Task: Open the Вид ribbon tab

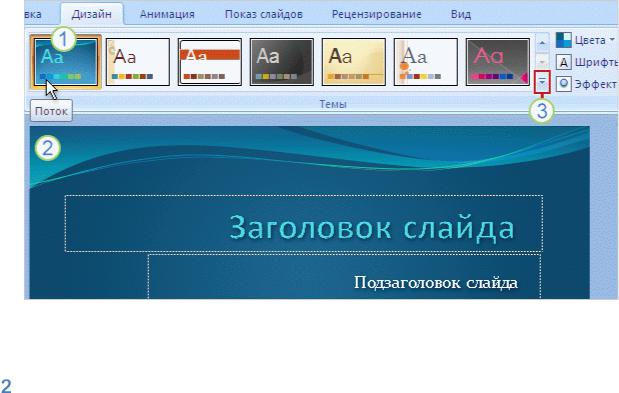Action: tap(461, 15)
